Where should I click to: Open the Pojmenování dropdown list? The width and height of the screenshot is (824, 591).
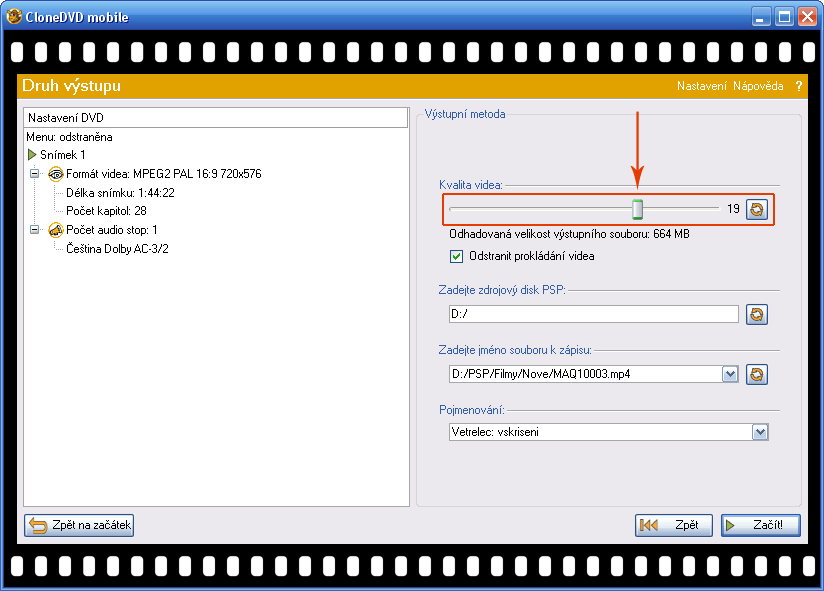760,432
